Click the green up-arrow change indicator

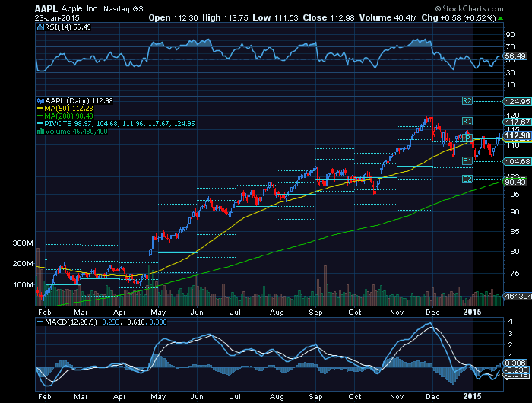click(500, 18)
